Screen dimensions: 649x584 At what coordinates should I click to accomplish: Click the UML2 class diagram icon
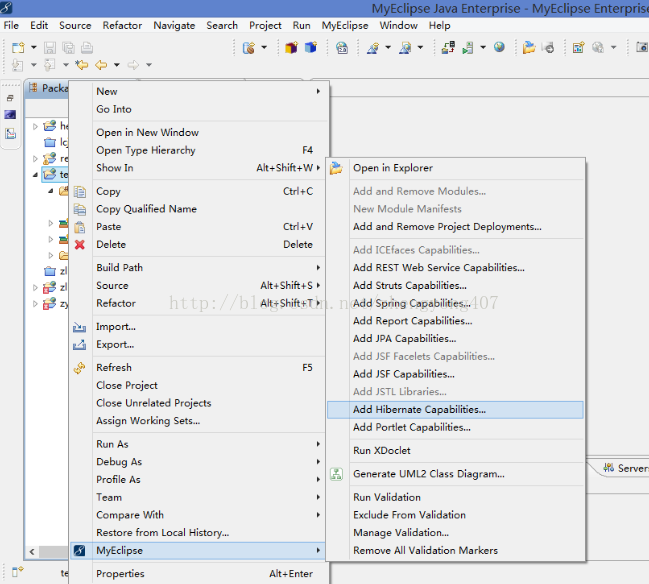pos(336,474)
